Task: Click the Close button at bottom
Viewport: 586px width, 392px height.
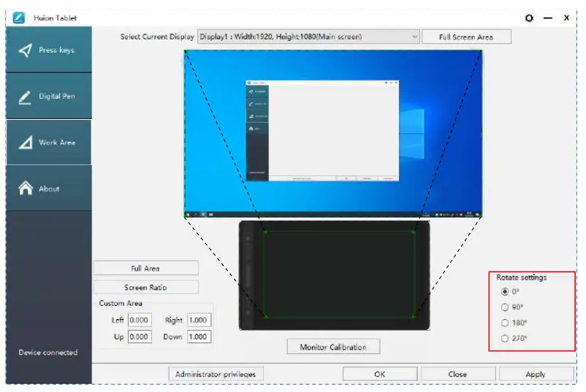Action: pyautogui.click(x=458, y=374)
